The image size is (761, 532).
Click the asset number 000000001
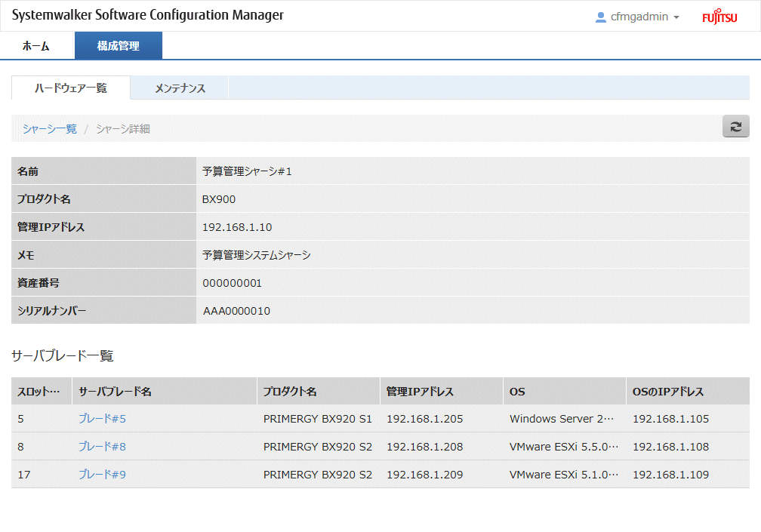click(x=232, y=283)
